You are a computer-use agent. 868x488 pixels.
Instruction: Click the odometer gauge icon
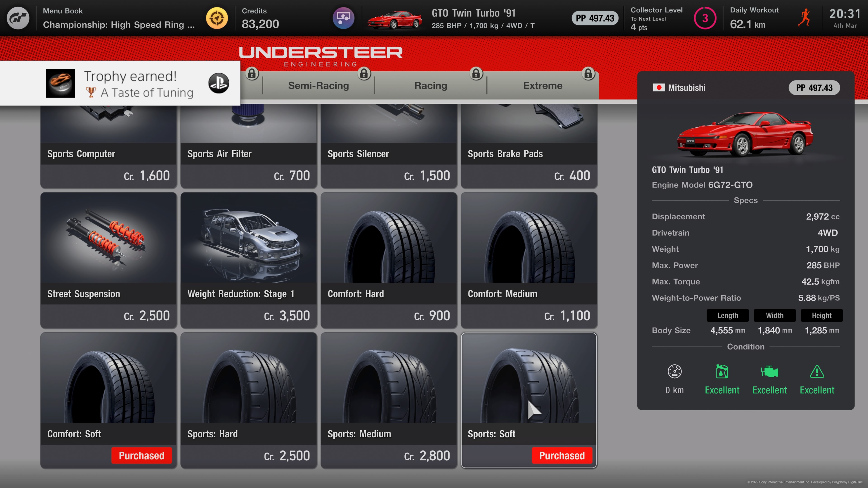674,371
